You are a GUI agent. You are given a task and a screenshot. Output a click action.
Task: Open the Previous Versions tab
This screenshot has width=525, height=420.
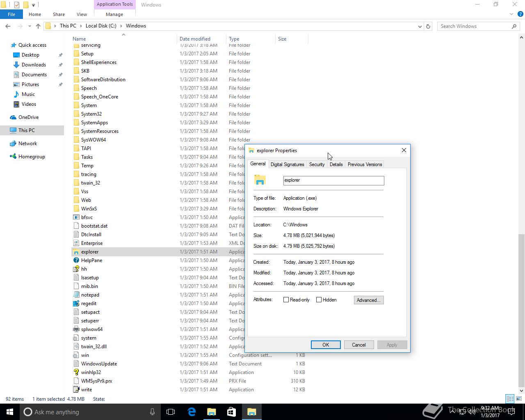(365, 164)
